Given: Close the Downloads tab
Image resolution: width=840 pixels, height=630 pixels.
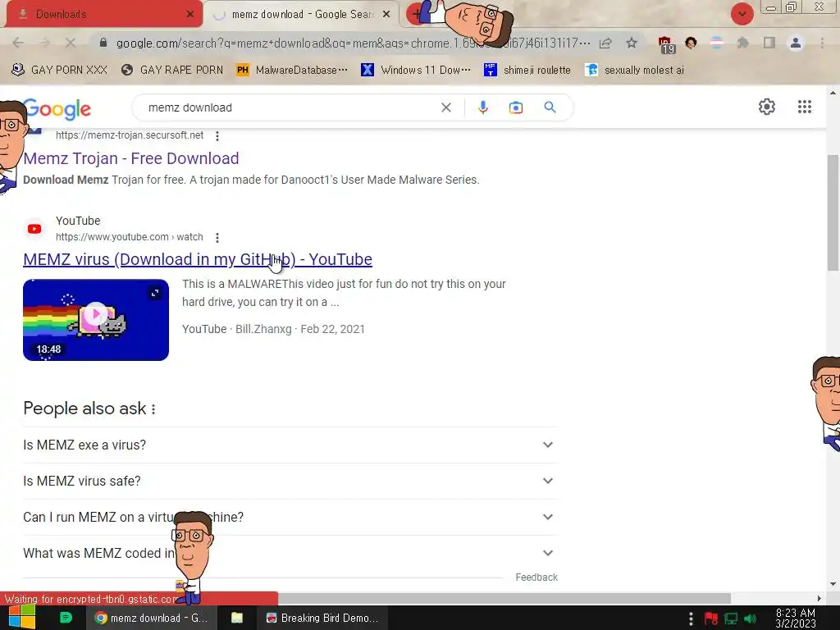Looking at the screenshot, I should [x=189, y=15].
